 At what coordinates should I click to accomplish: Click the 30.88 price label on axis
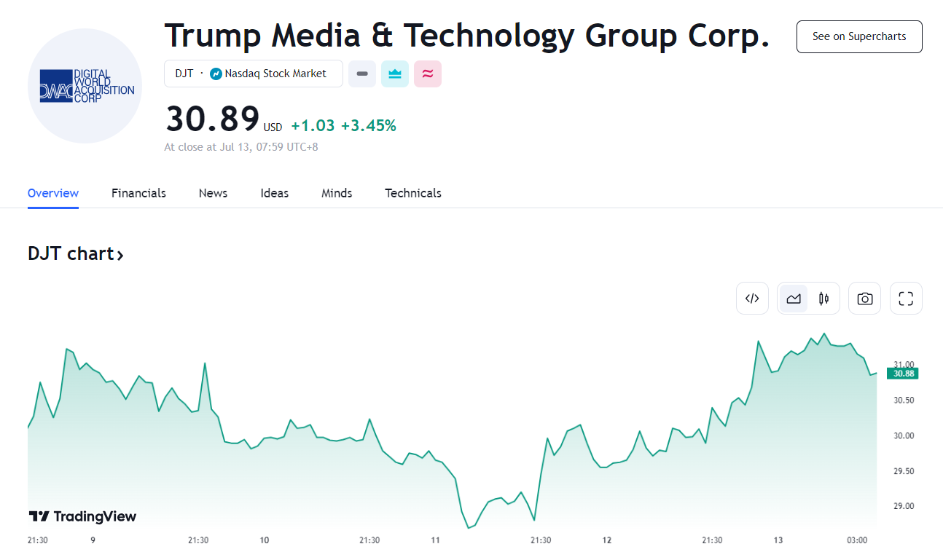(x=903, y=374)
